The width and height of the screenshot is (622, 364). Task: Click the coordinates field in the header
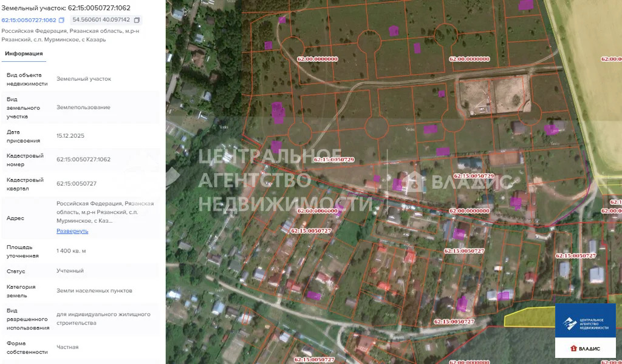pyautogui.click(x=101, y=20)
